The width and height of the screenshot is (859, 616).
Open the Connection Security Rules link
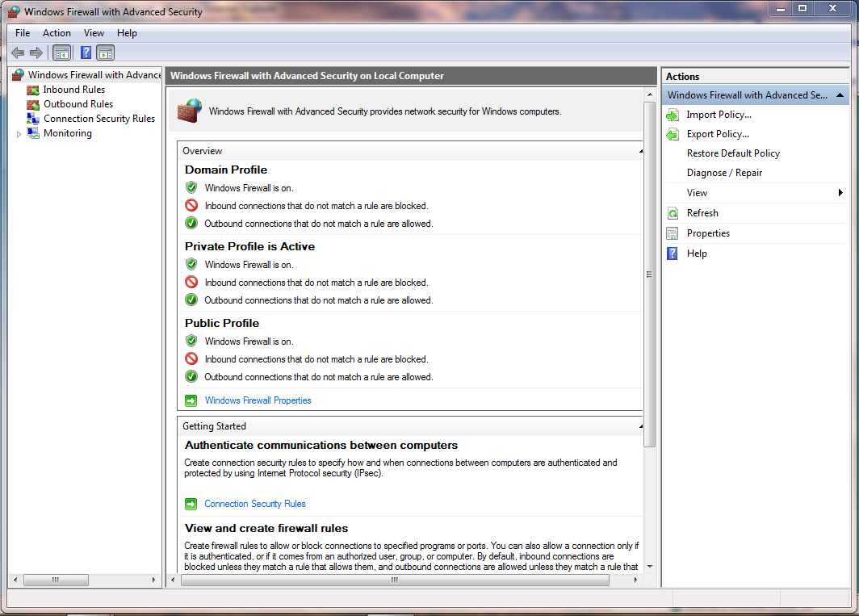[255, 504]
